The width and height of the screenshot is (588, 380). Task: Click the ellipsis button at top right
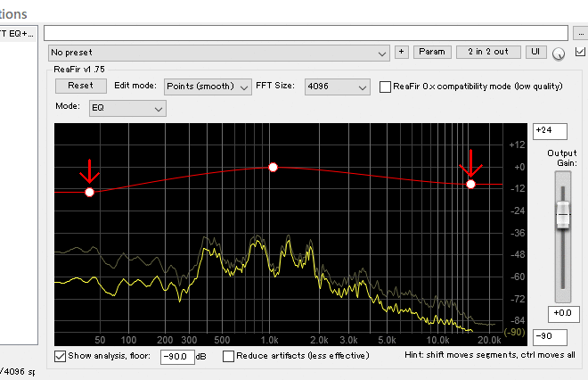pyautogui.click(x=579, y=33)
